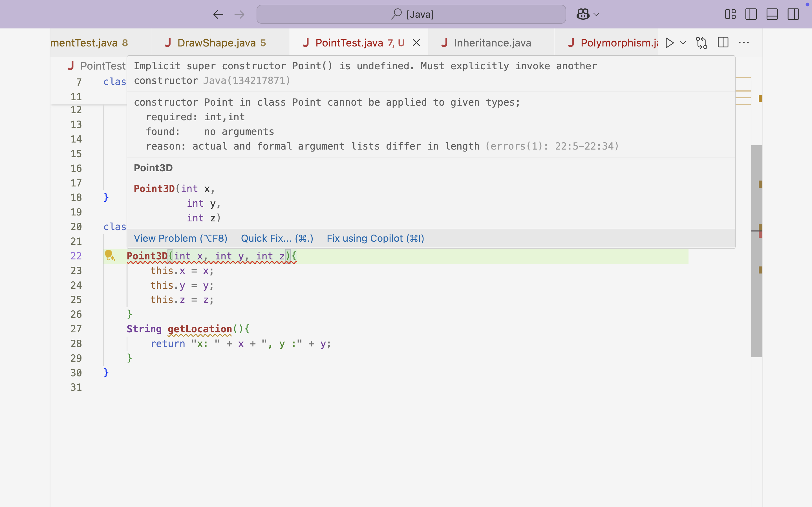Click the Fix using Copilot link
This screenshot has width=812, height=507.
tap(375, 238)
